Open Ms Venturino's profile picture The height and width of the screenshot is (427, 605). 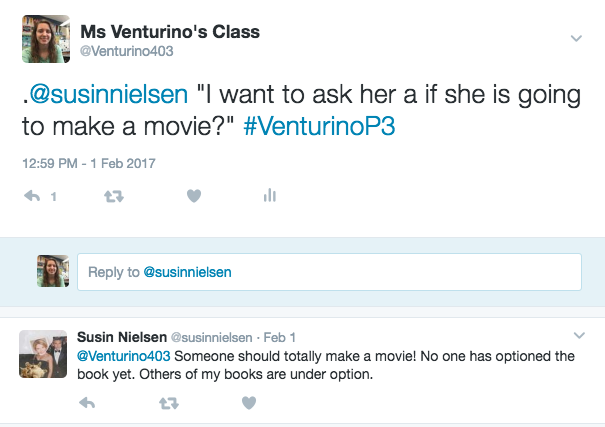pos(45,39)
